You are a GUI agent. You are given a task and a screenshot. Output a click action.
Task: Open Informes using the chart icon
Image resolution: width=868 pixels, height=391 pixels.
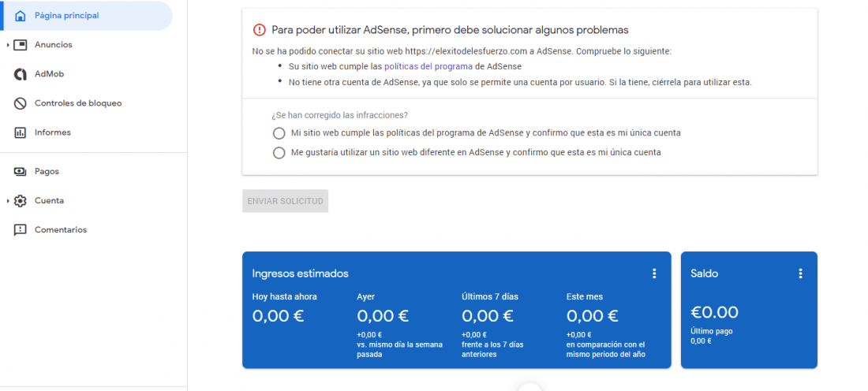[x=21, y=132]
